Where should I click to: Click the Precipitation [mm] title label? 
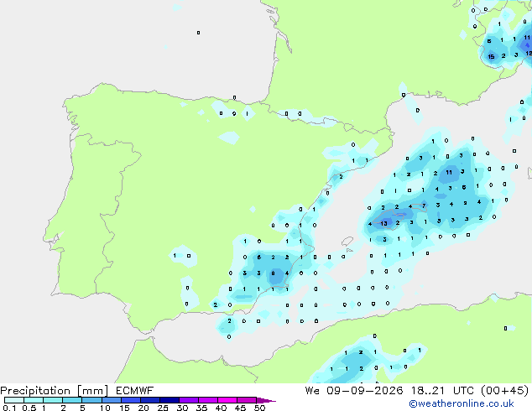54,391
